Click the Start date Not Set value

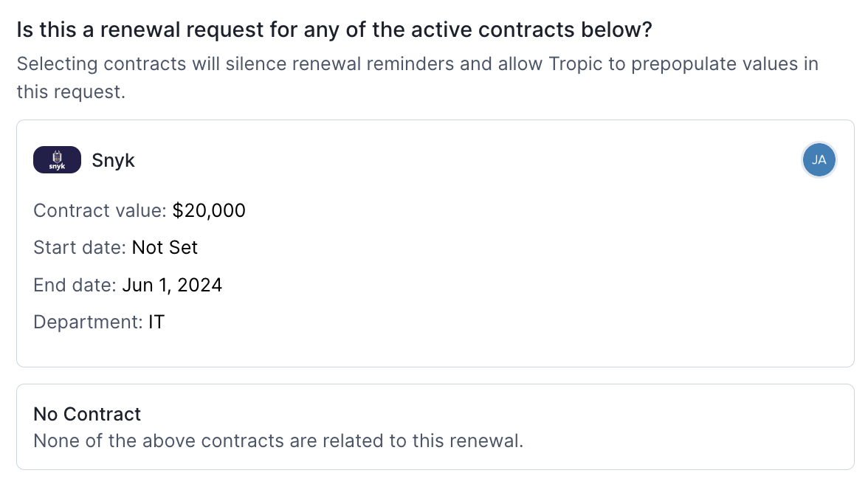pos(165,247)
